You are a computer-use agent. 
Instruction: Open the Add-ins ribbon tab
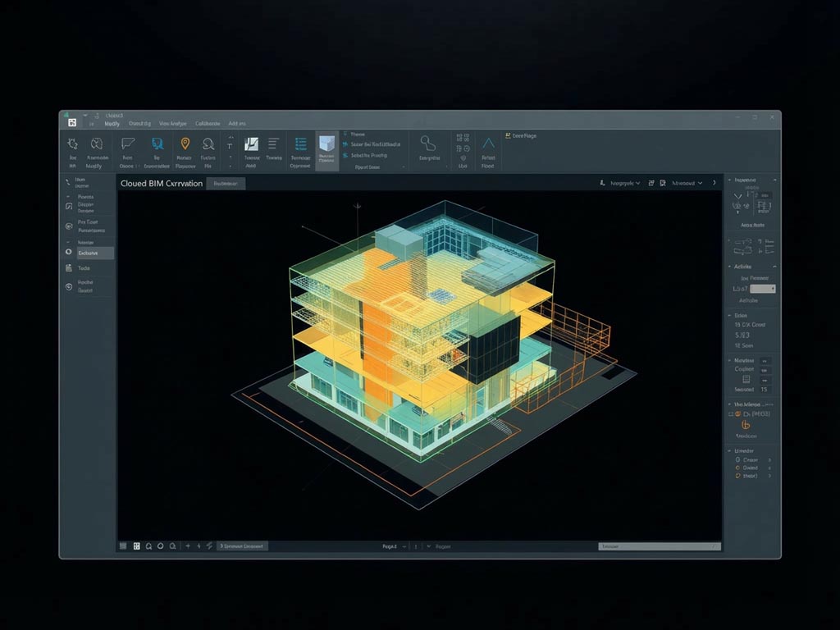pyautogui.click(x=236, y=123)
